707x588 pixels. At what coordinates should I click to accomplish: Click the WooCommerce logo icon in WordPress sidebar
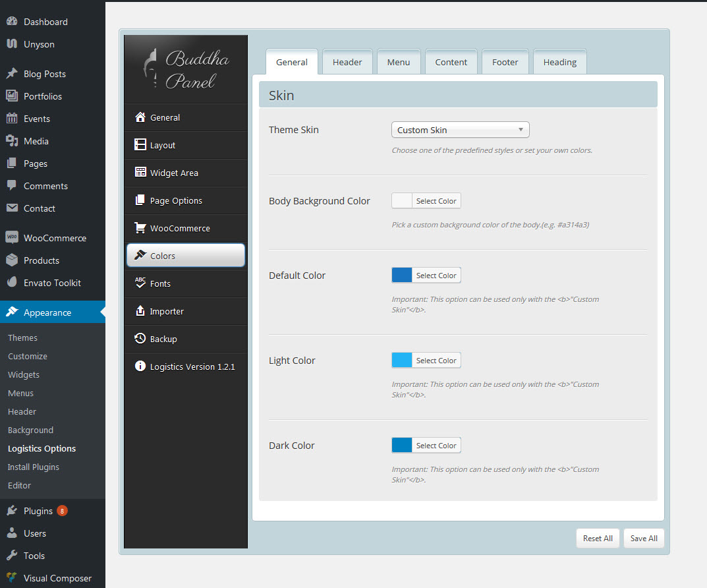pos(12,237)
